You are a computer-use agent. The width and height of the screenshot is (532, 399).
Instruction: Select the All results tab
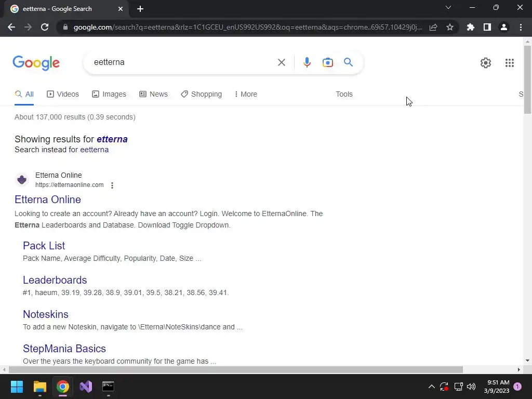click(24, 95)
